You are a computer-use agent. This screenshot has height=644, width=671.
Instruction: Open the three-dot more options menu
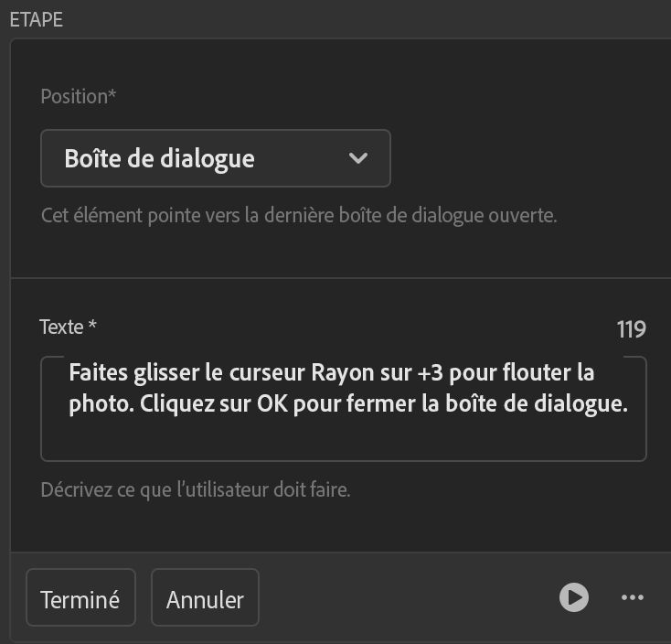pyautogui.click(x=633, y=598)
